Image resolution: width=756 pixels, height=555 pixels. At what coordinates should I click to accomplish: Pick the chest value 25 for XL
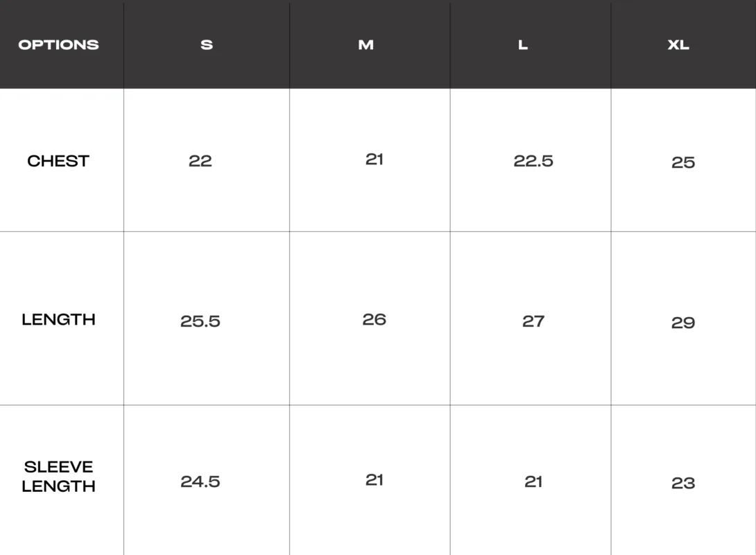pyautogui.click(x=683, y=162)
